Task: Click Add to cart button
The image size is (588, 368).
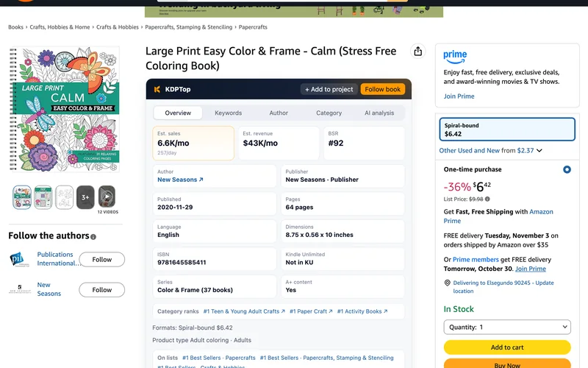Action: [507, 347]
